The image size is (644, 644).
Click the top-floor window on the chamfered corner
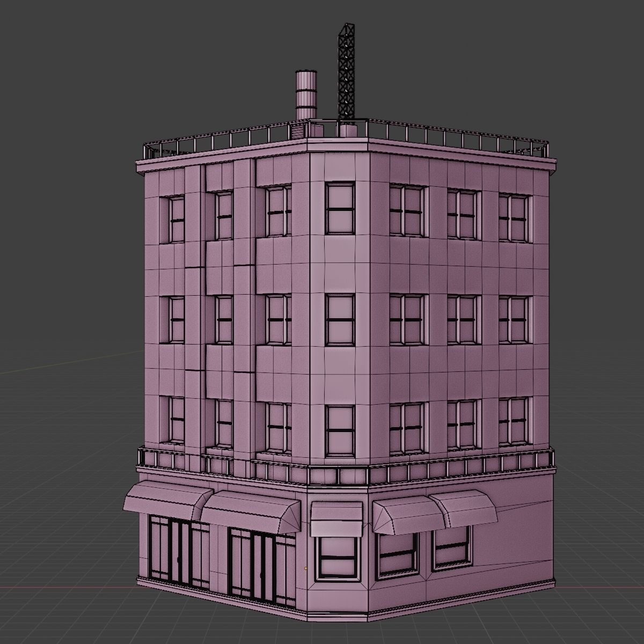point(340,208)
